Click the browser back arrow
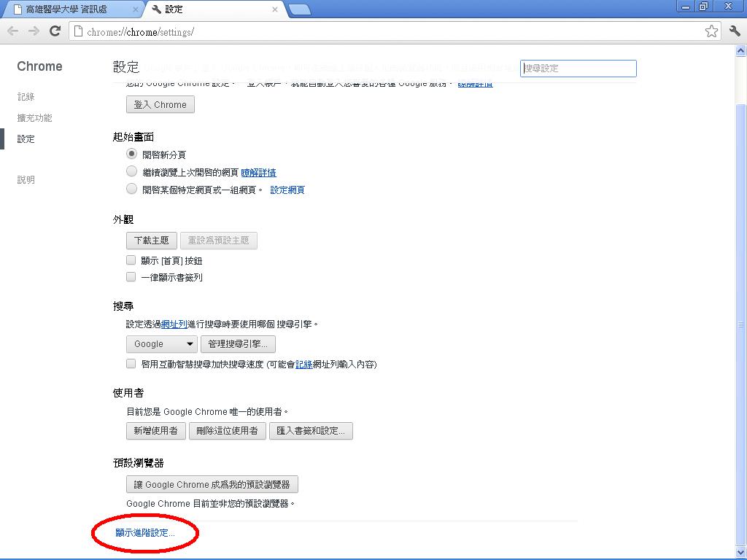 point(13,31)
